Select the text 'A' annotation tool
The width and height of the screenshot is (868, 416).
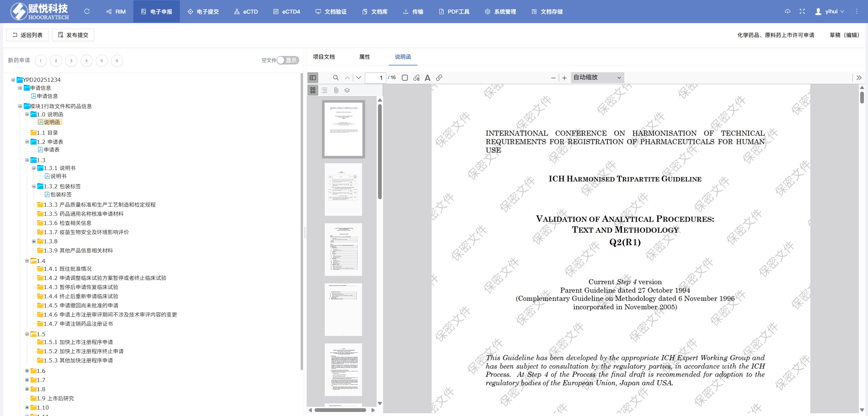[x=428, y=78]
